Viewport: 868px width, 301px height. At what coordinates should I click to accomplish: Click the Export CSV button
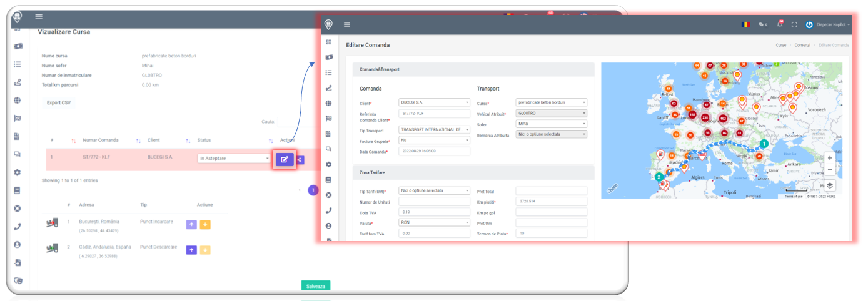59,102
